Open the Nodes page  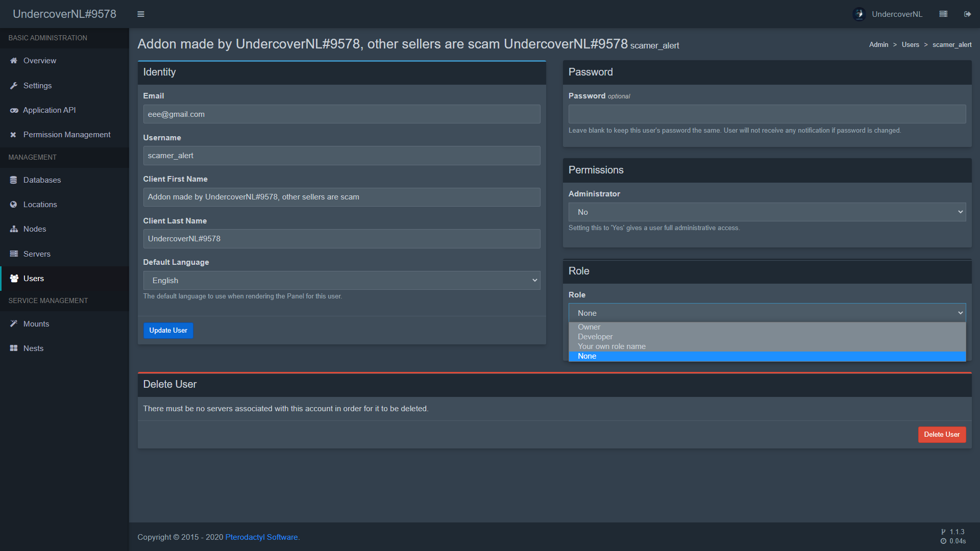click(x=64, y=229)
